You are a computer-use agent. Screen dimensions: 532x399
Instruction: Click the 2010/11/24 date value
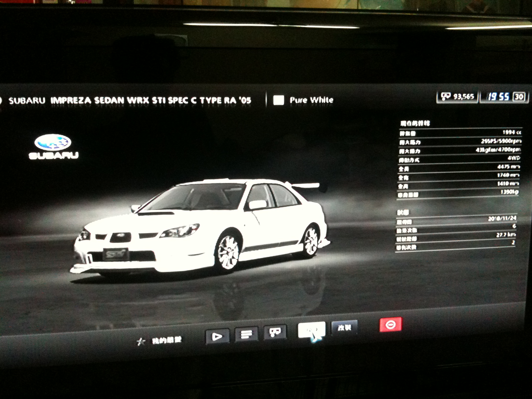[x=502, y=218]
